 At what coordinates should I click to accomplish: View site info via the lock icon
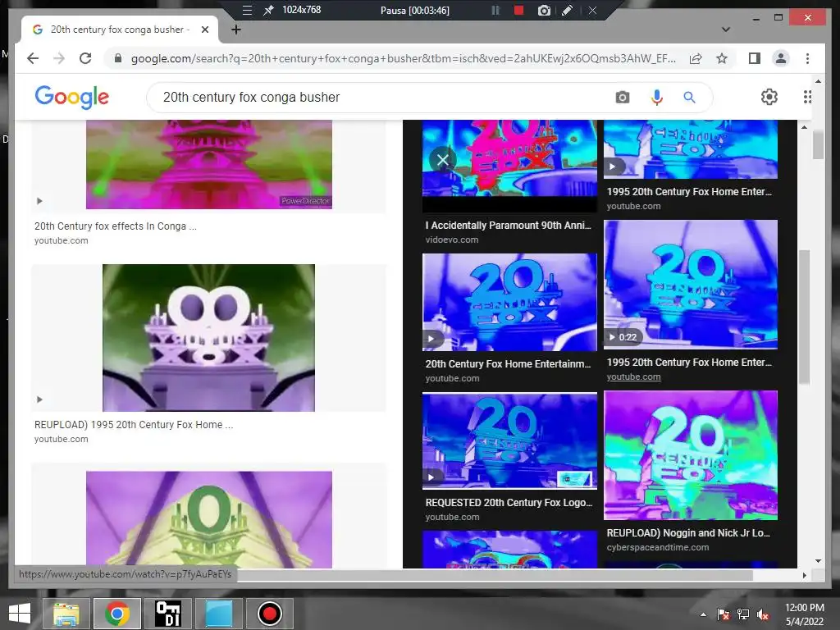[x=118, y=58]
